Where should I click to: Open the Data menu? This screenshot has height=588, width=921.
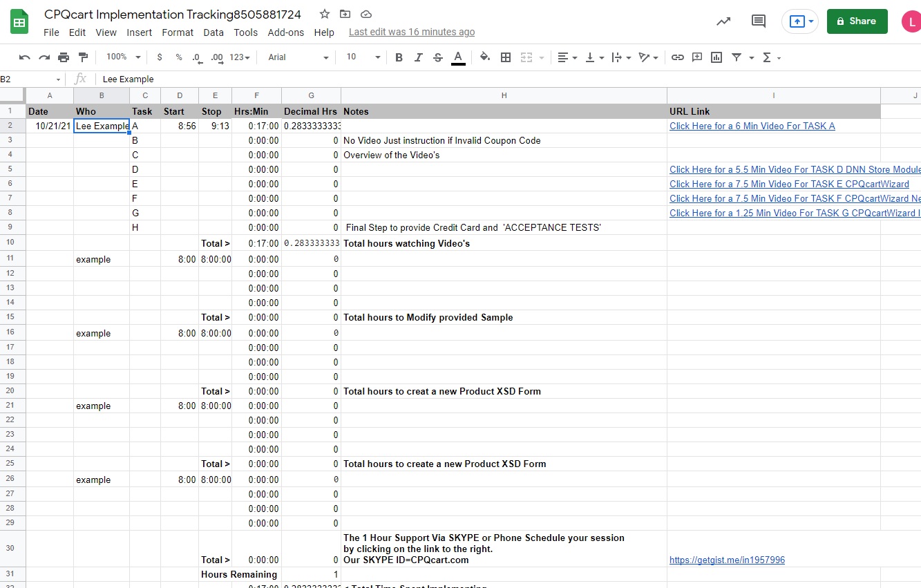[213, 32]
